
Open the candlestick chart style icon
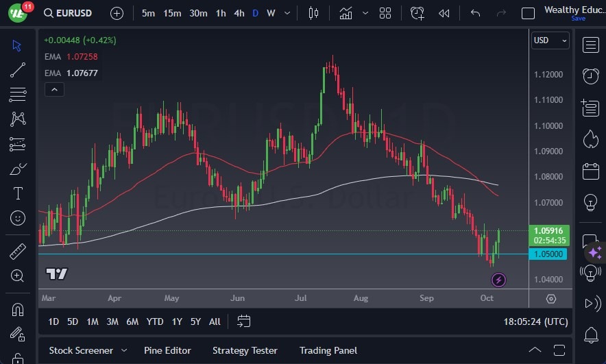point(314,13)
